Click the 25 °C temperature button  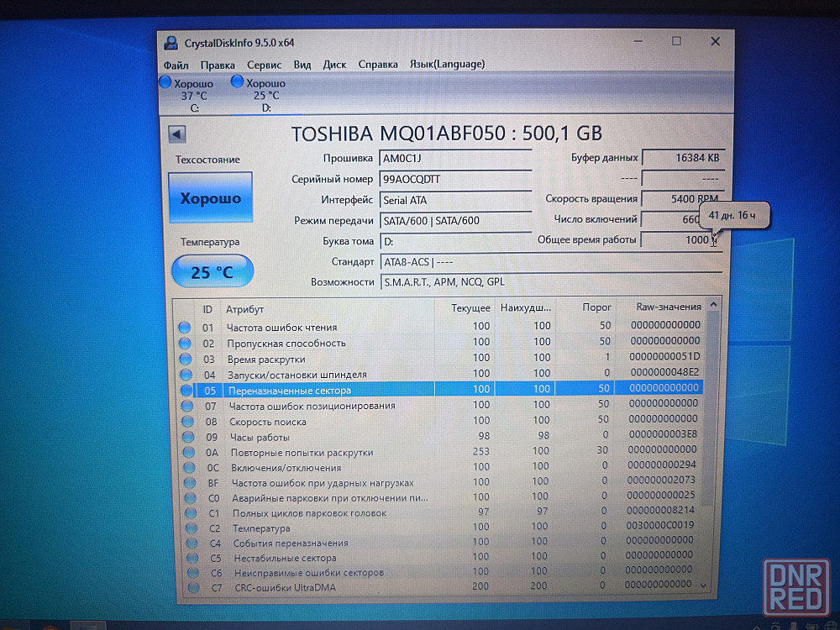click(213, 271)
